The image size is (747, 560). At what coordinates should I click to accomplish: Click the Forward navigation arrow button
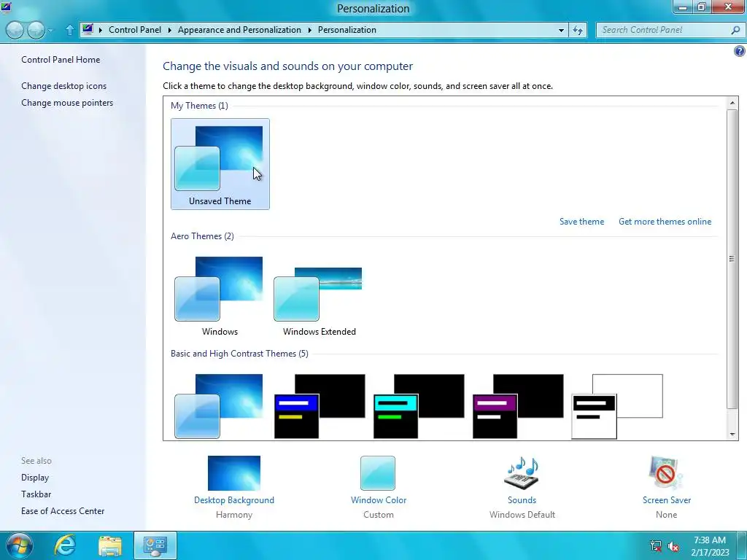point(36,31)
